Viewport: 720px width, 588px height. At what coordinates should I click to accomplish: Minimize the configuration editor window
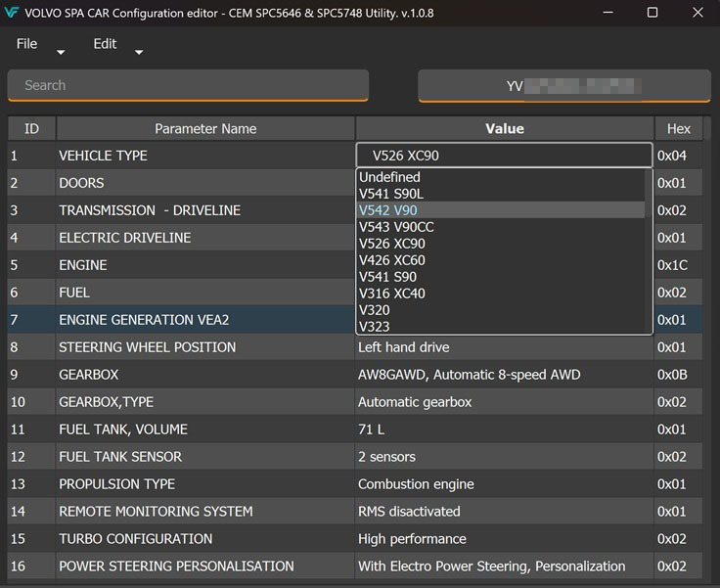pyautogui.click(x=607, y=13)
